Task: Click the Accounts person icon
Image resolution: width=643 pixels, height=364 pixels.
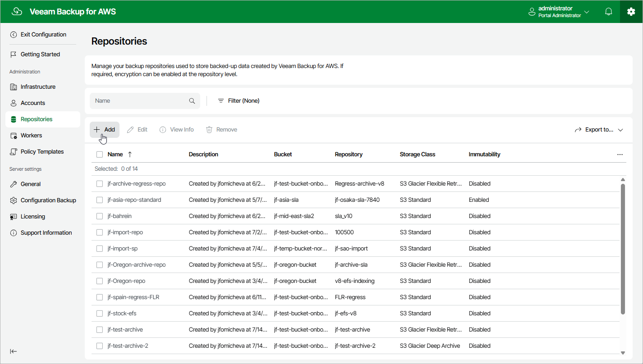Action: [x=14, y=103]
